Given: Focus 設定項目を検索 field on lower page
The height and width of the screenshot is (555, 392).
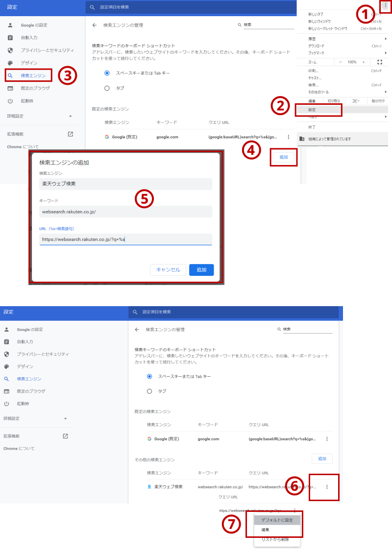Looking at the screenshot, I should pyautogui.click(x=234, y=312).
